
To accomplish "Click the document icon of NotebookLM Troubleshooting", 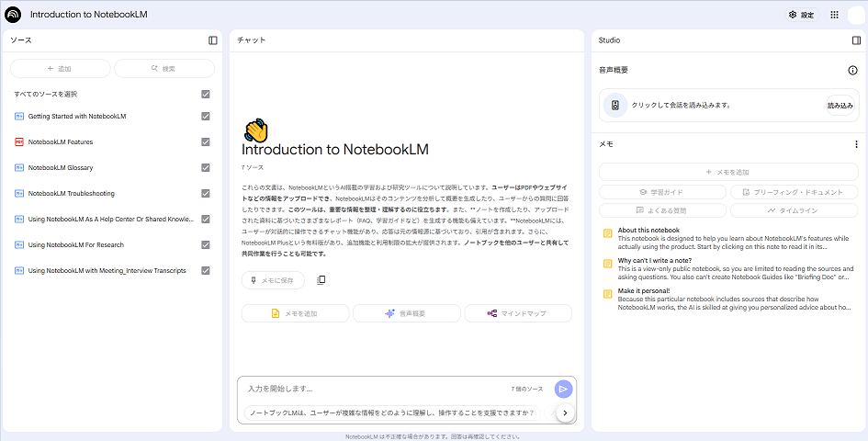I will click(x=19, y=193).
